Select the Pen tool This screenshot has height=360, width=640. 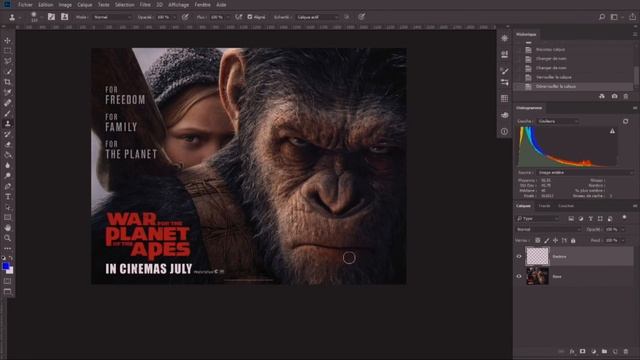(7, 186)
